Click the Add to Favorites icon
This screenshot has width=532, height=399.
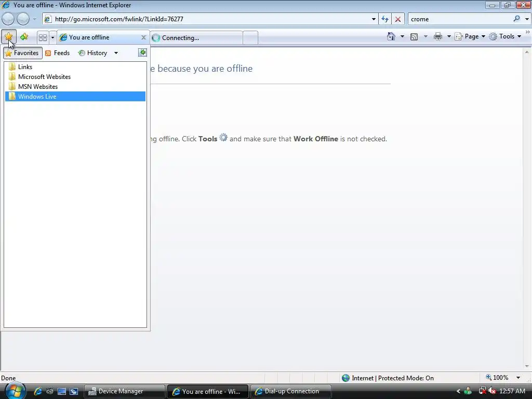24,37
